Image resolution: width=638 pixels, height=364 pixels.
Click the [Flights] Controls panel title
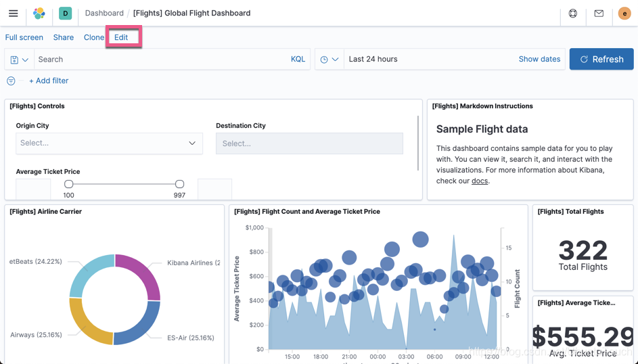click(37, 106)
